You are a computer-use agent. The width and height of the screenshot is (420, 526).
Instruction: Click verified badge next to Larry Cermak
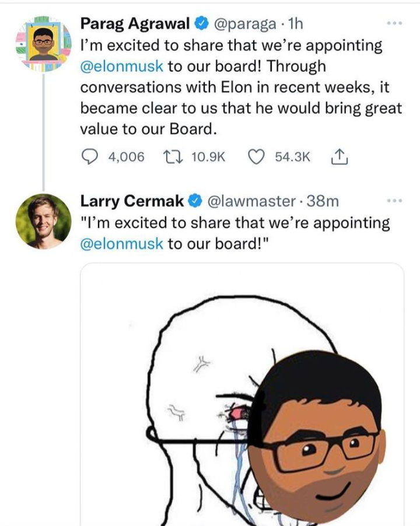pos(195,202)
